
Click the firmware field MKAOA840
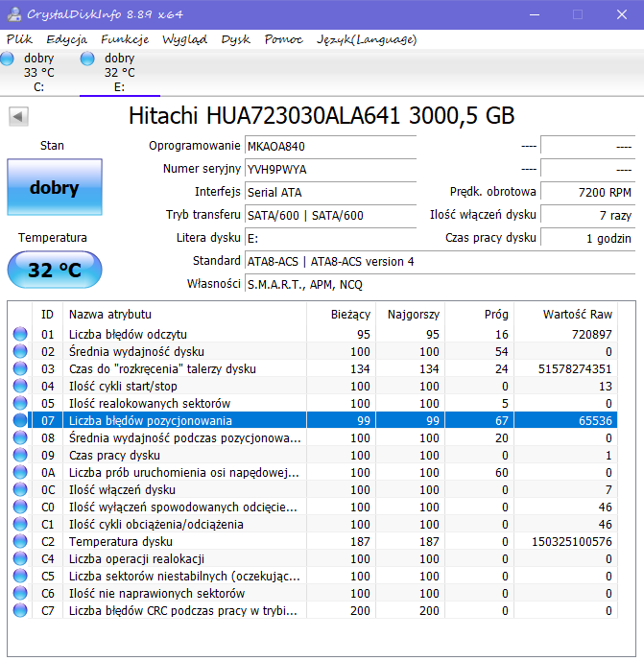[x=331, y=146]
